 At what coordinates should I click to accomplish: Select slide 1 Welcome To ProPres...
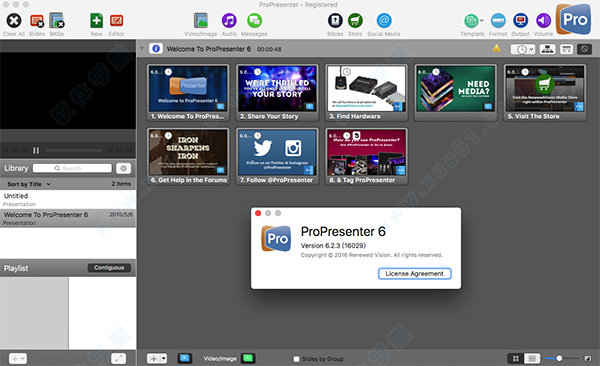188,93
